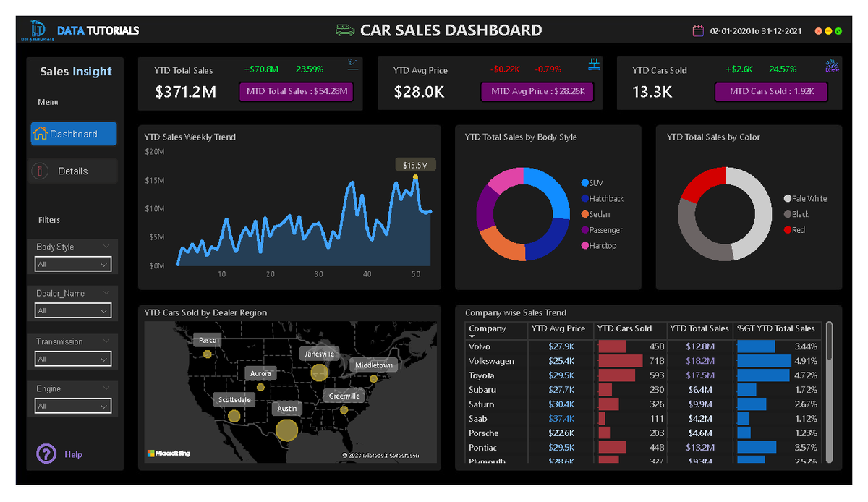Click the green car icon beside dashboard title

click(345, 30)
